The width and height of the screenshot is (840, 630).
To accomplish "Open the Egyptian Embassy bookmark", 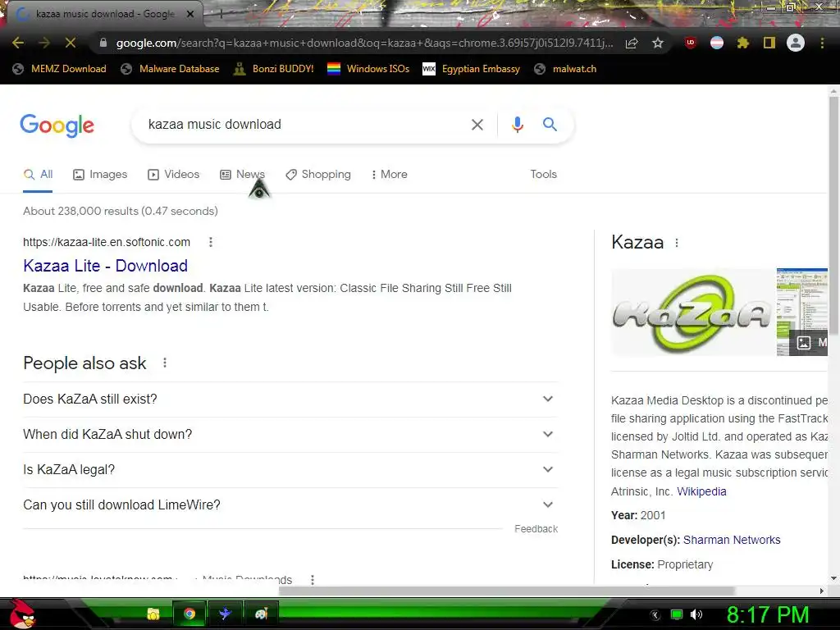I will tap(472, 69).
